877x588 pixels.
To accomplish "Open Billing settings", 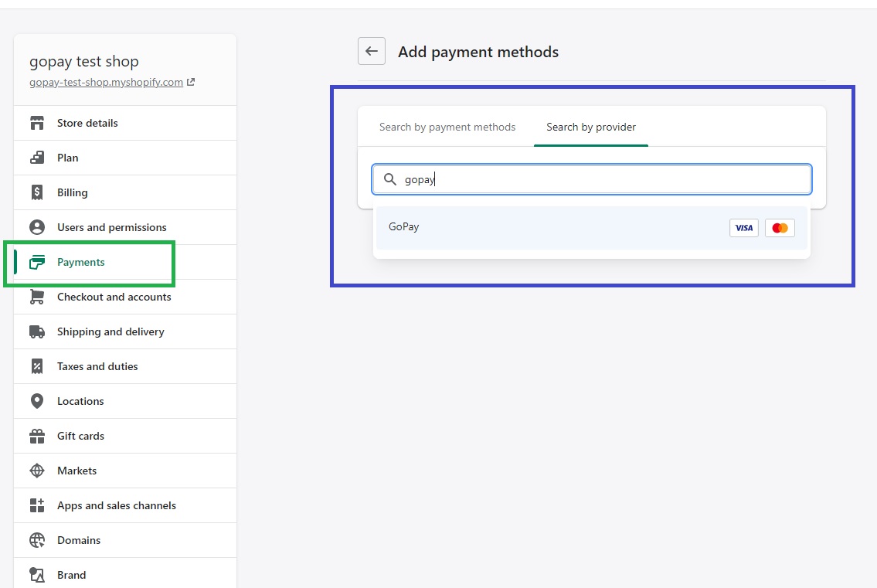I will coord(125,192).
